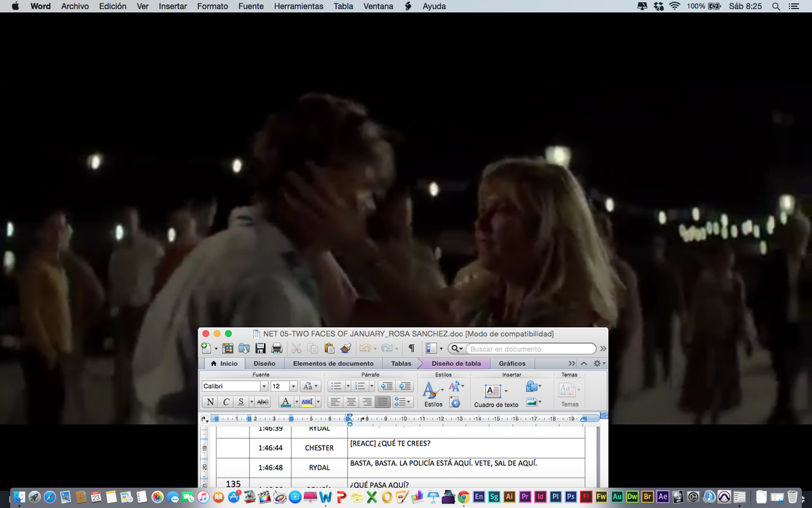
Task: Click the Copy icon in the toolbar
Action: coord(313,348)
